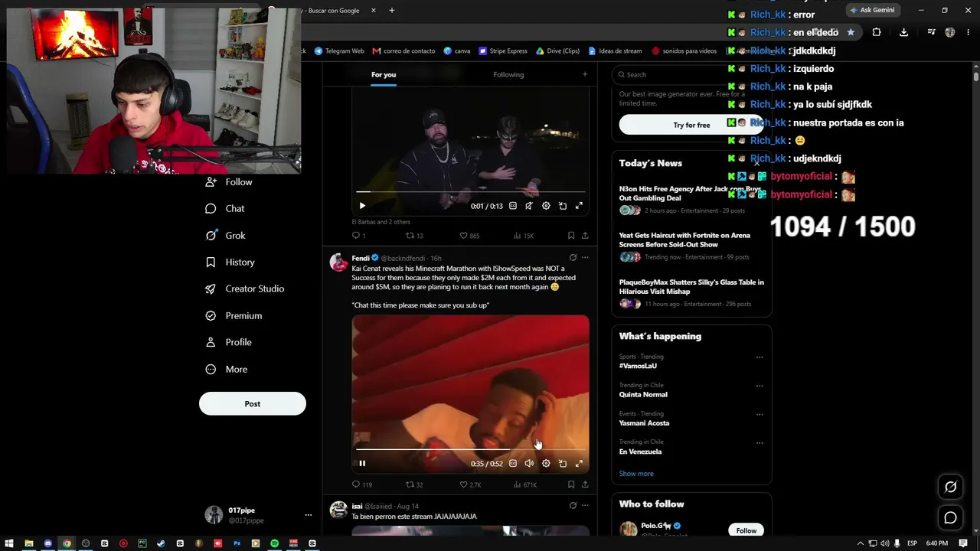Image resolution: width=980 pixels, height=551 pixels.
Task: Open the Telegram Web bookmark
Action: click(x=339, y=51)
